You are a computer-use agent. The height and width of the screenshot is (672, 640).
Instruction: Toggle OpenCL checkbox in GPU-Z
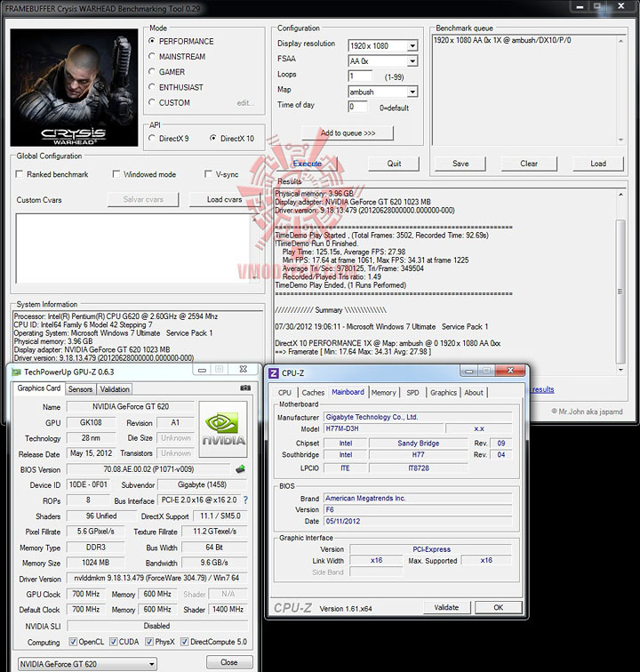click(x=73, y=642)
